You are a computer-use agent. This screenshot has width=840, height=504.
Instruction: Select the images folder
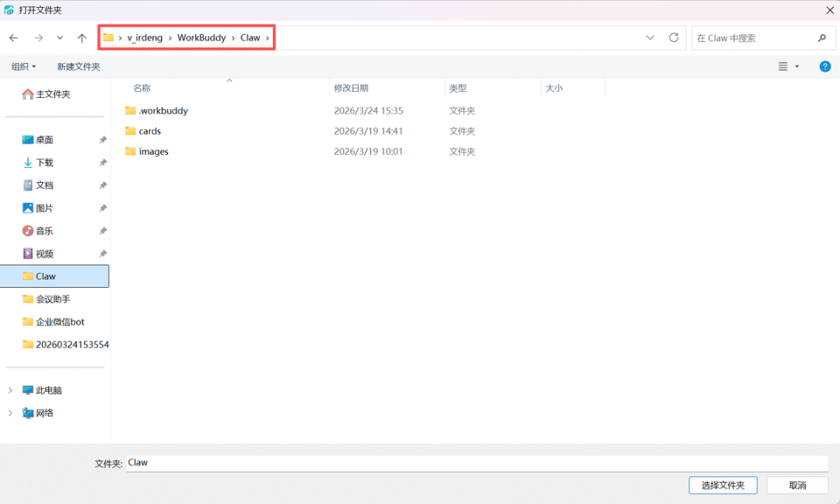154,152
